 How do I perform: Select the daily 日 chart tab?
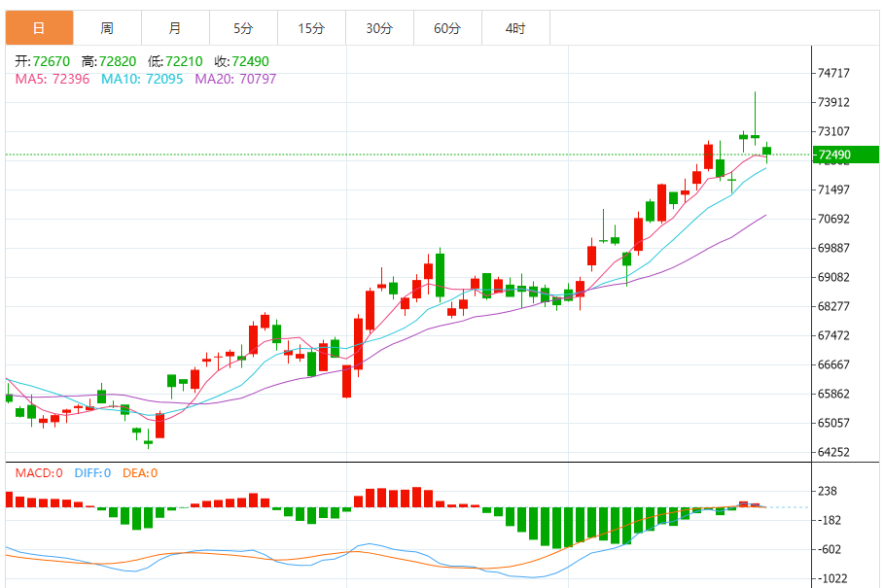coord(40,27)
